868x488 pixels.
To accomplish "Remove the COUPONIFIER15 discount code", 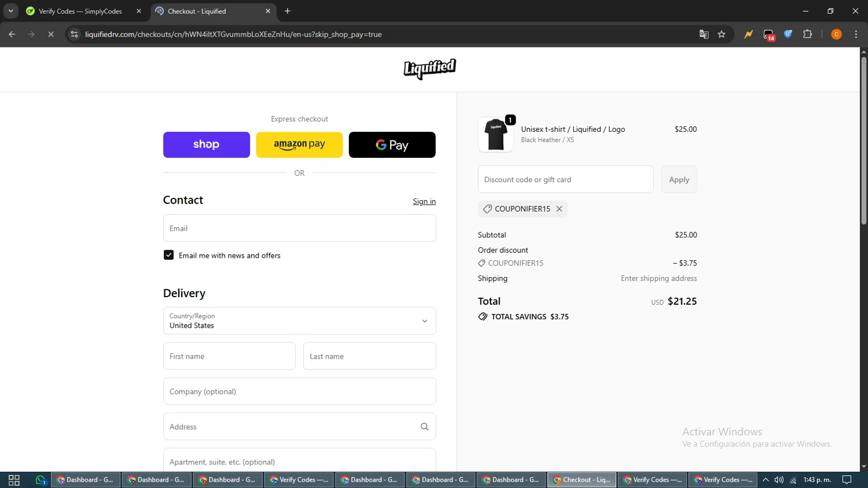I will click(x=560, y=209).
